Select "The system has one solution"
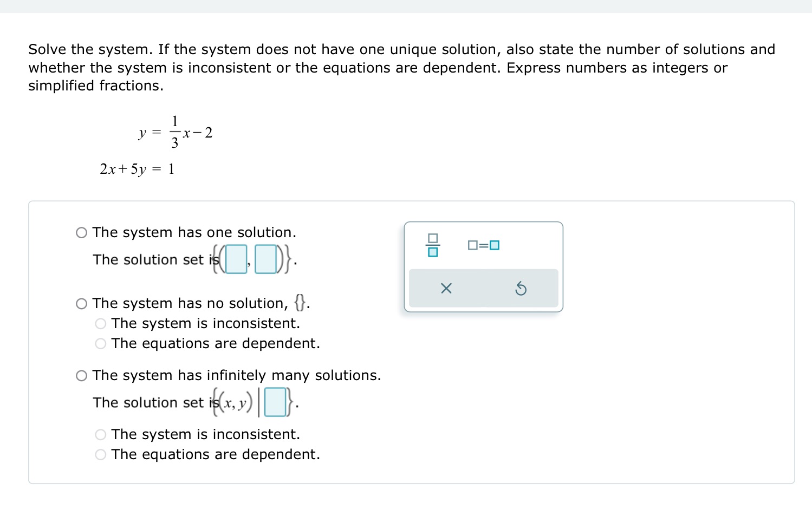This screenshot has width=812, height=516. coord(81,232)
